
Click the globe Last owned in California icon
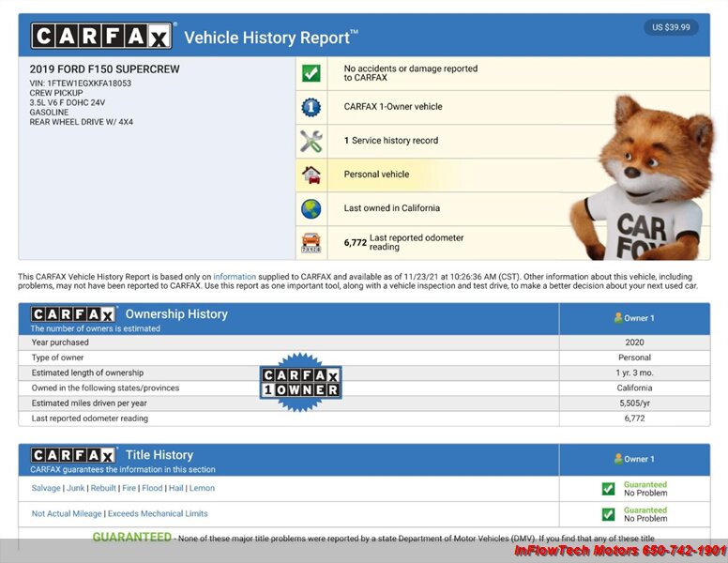point(311,208)
